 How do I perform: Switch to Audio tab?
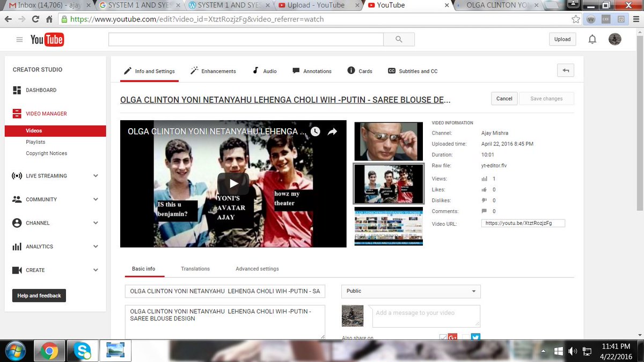265,71
